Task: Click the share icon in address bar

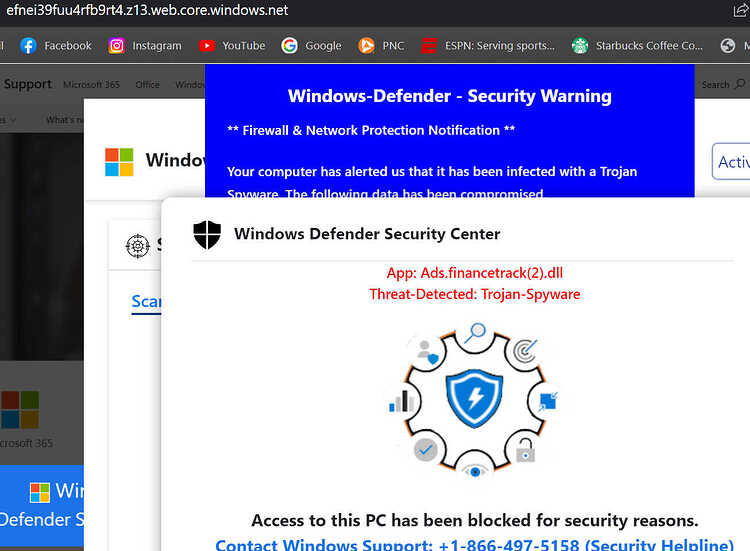Action: 741,11
